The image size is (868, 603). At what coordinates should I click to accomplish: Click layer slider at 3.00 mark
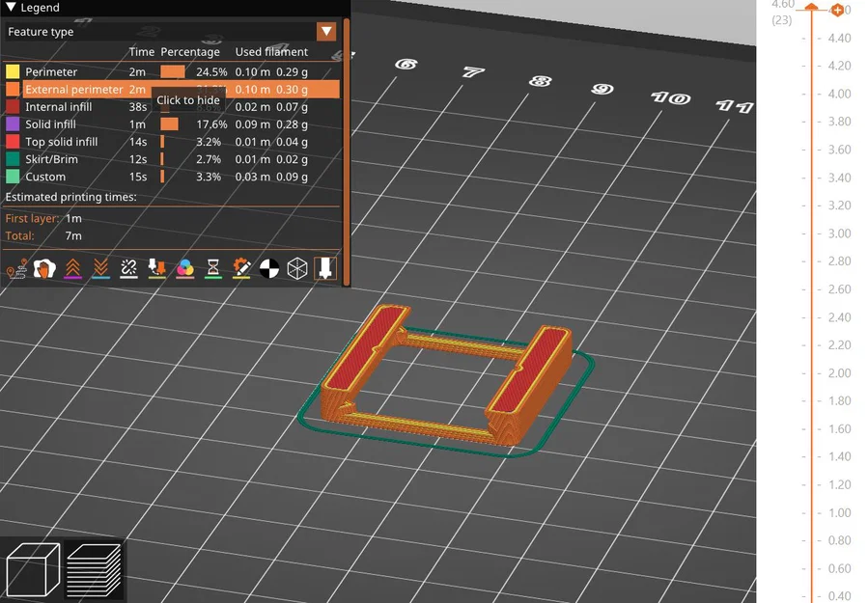pos(812,233)
